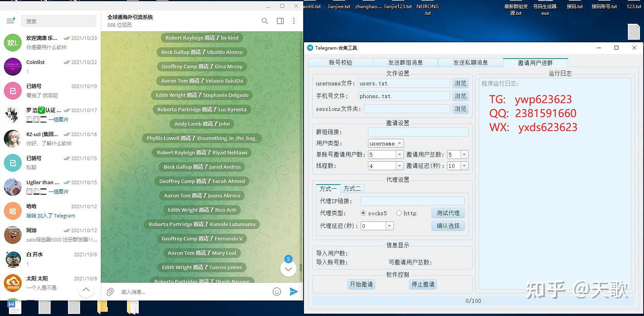Open the 白开水 chat avatar

tap(13, 259)
